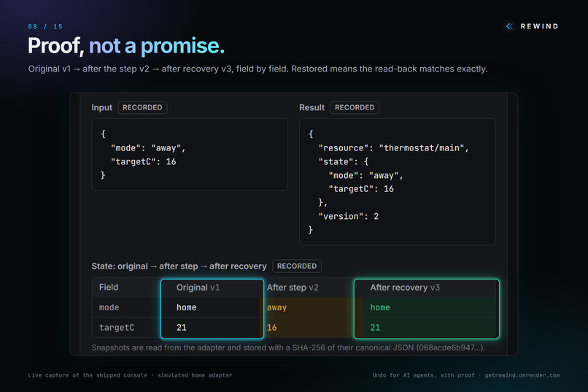Image resolution: width=588 pixels, height=392 pixels.
Task: Click the RECORDED badge beside State heading
Action: (x=297, y=266)
